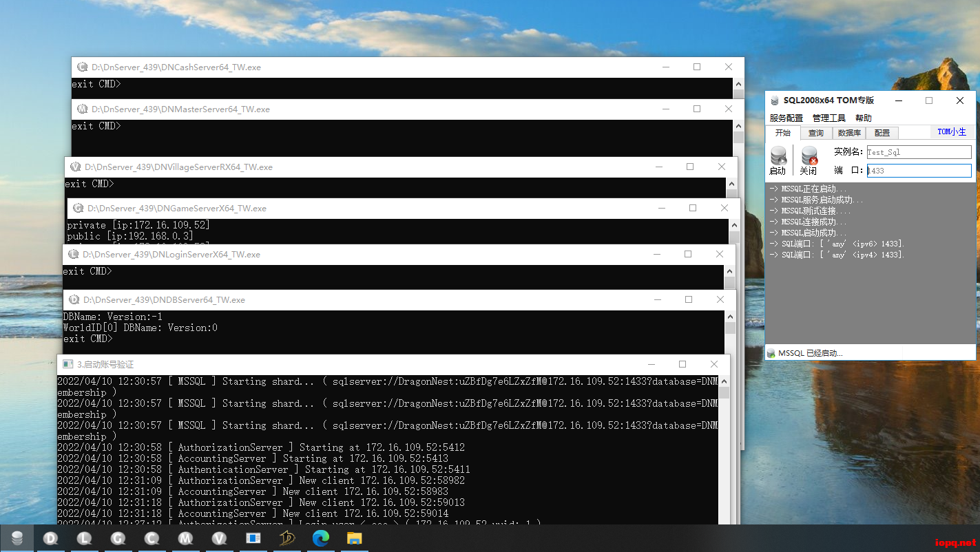Click AccountingServer Starting at 172.16.109.52:5413 line
This screenshot has width=980, height=552.
click(253, 458)
